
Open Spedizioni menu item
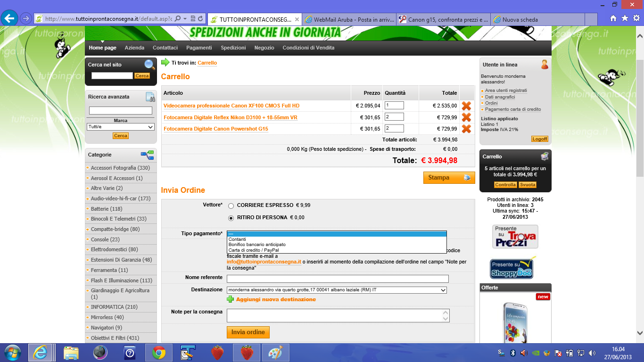[x=233, y=48]
